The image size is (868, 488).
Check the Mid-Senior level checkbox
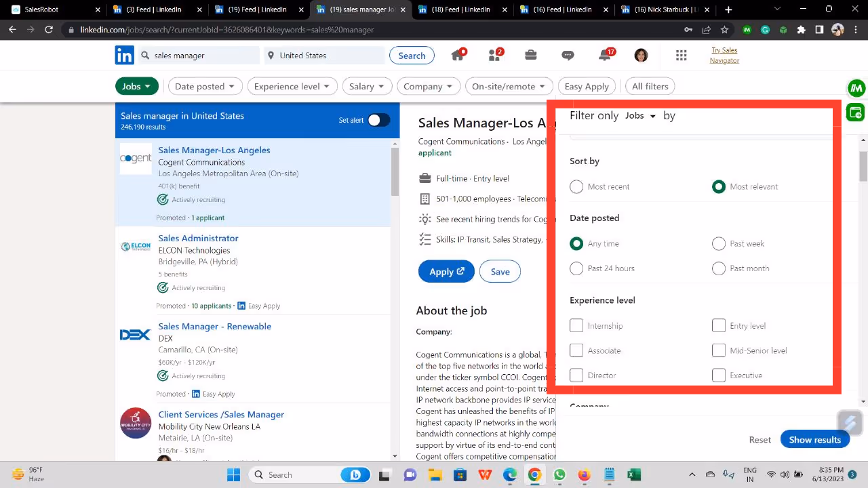pos(719,350)
